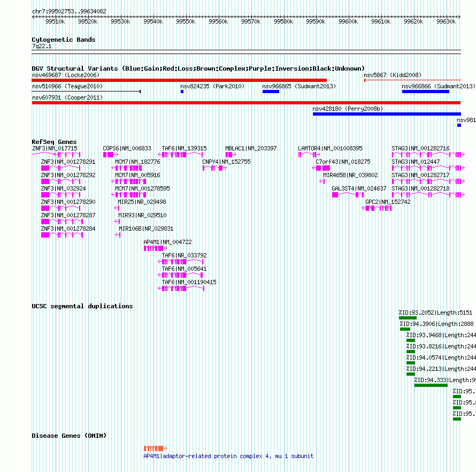Select the MCM7|NM_005916 transcript glyph

point(129,181)
